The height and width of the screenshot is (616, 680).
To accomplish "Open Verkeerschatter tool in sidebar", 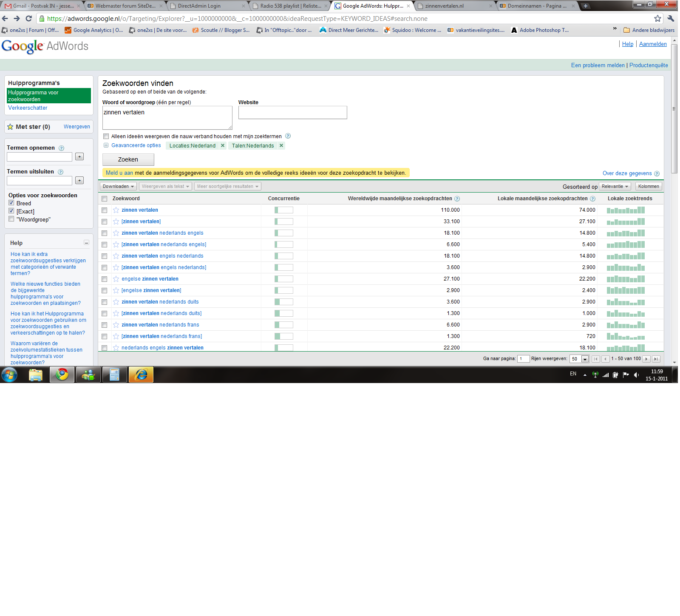I will [x=28, y=108].
